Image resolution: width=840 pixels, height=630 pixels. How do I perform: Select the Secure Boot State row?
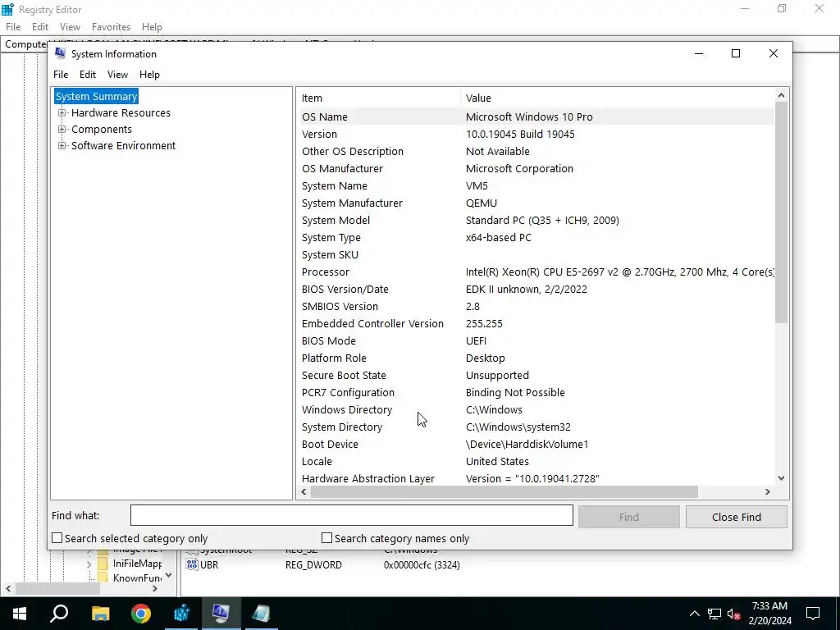536,376
